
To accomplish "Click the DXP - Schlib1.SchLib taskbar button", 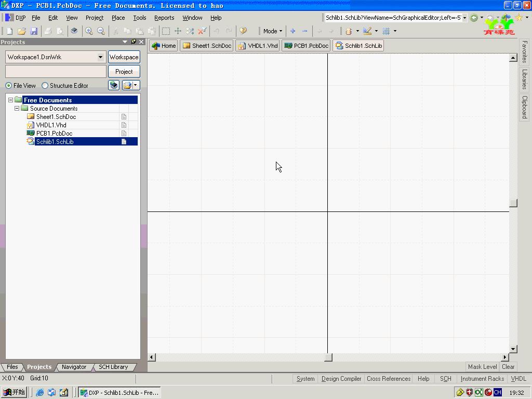I will (x=120, y=393).
